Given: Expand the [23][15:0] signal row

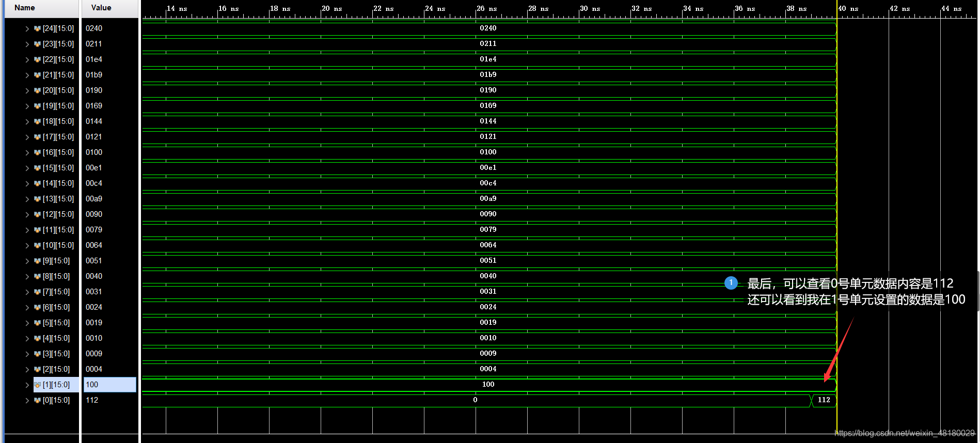Looking at the screenshot, I should 27,44.
